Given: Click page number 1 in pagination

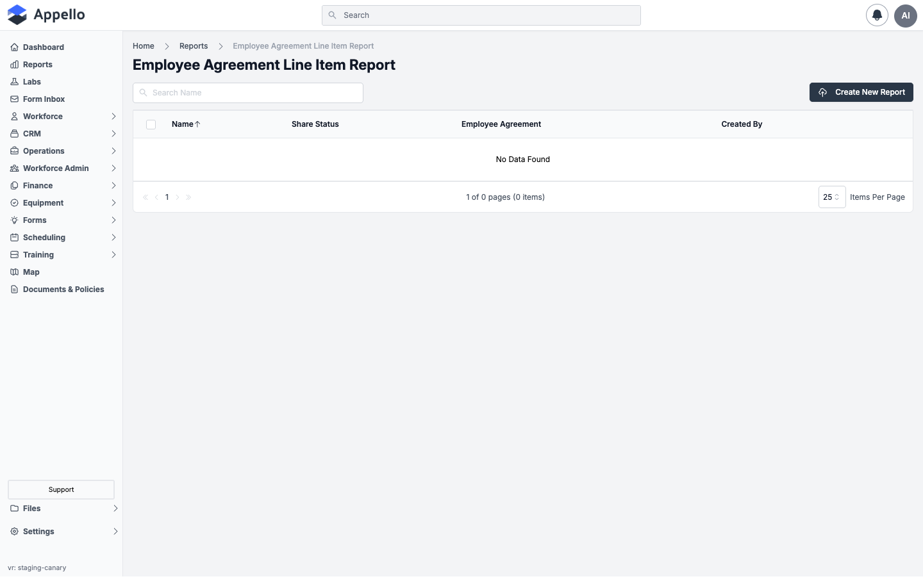Looking at the screenshot, I should pyautogui.click(x=167, y=197).
